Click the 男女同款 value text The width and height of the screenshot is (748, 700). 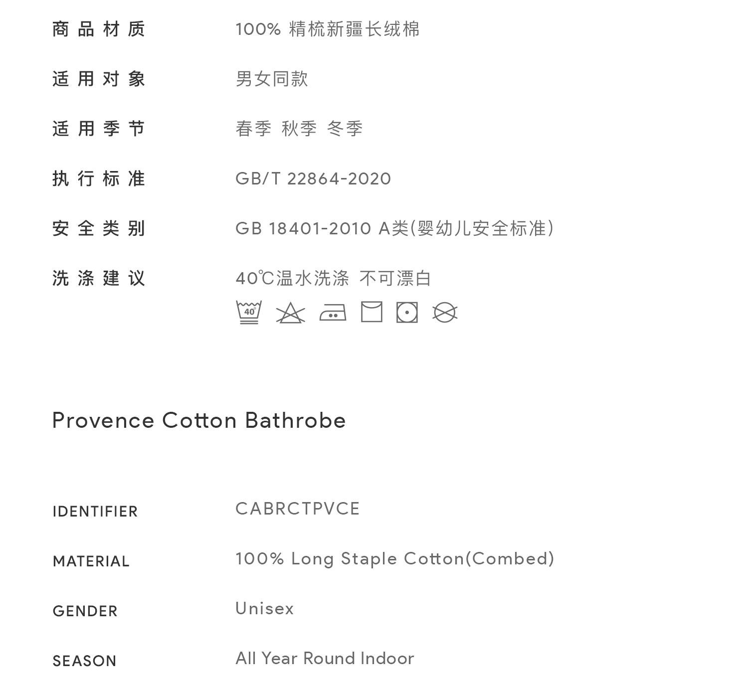[272, 79]
